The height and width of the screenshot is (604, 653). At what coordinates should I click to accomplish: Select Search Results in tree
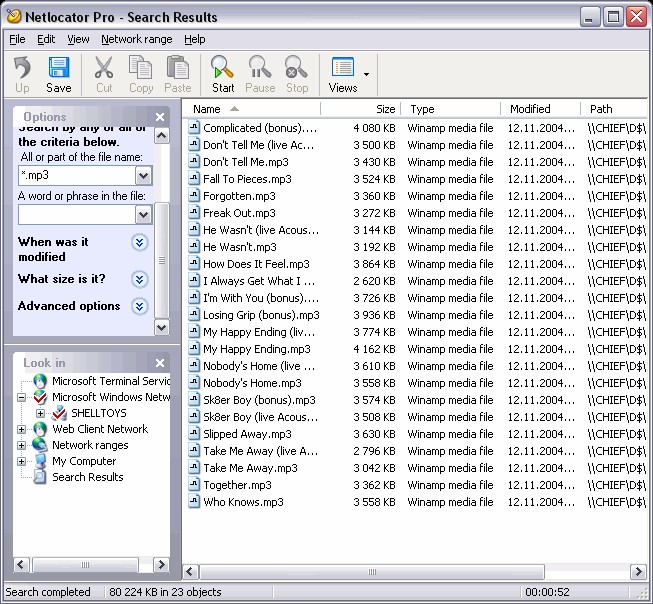[x=87, y=477]
